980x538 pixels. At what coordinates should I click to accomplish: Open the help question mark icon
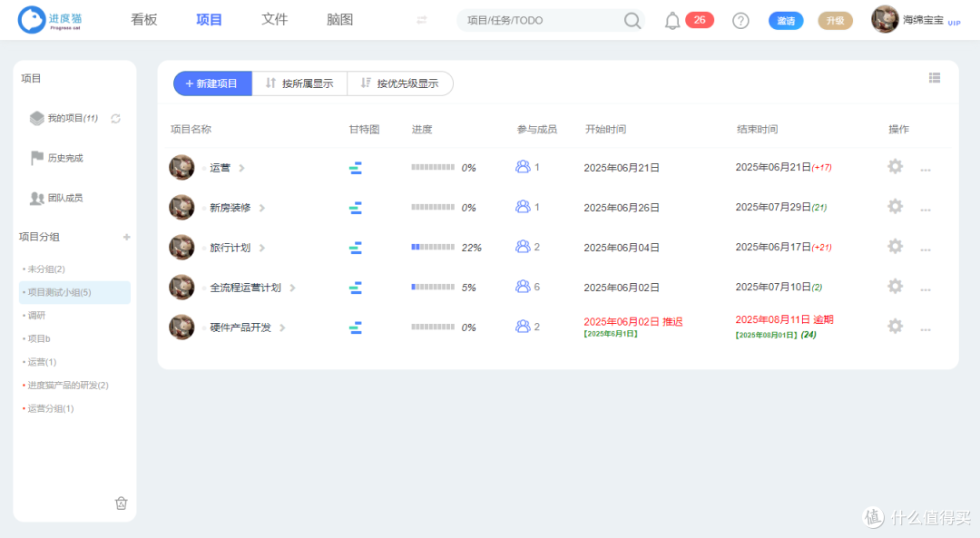(740, 21)
